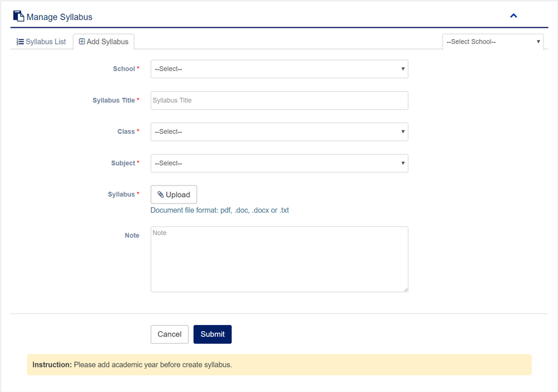
Task: Submit the syllabus form
Action: 213,334
